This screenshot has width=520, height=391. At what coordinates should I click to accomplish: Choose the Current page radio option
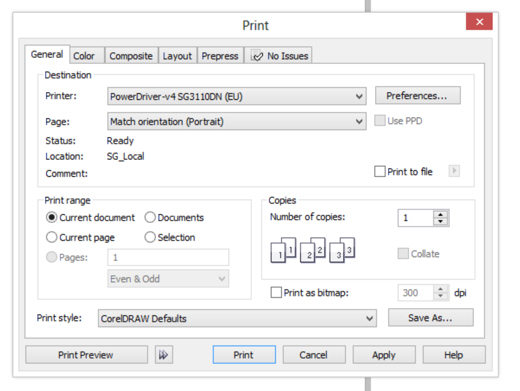[x=52, y=237]
